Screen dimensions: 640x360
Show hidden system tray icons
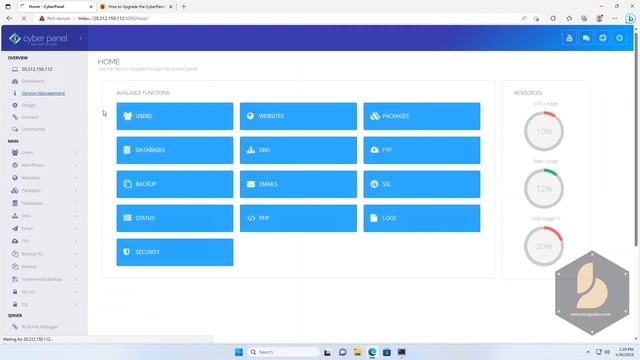[588, 352]
